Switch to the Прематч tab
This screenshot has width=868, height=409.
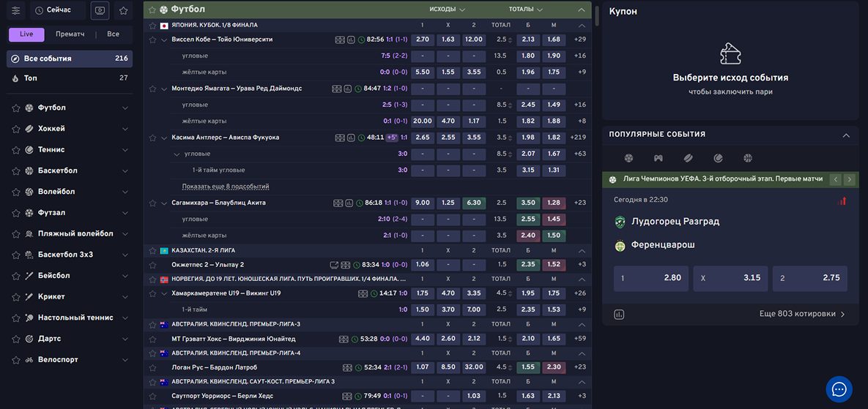[x=70, y=34]
